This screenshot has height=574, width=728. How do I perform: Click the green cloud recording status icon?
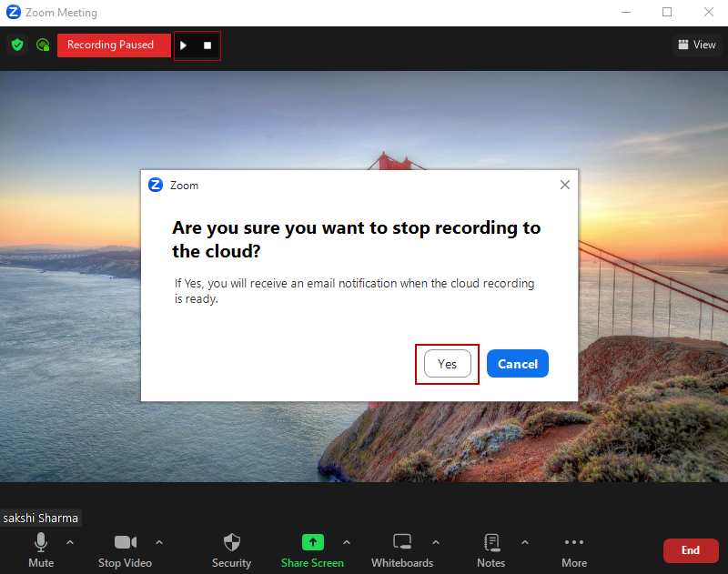pos(43,45)
